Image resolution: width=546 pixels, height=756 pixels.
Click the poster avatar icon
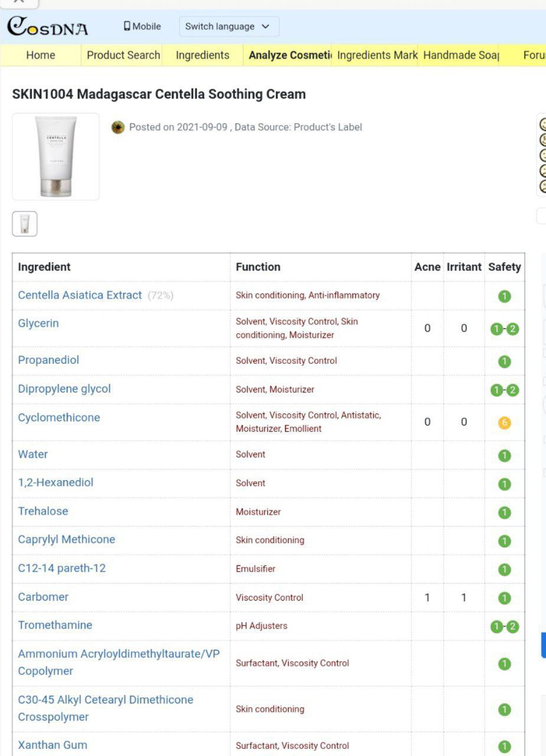pos(118,127)
